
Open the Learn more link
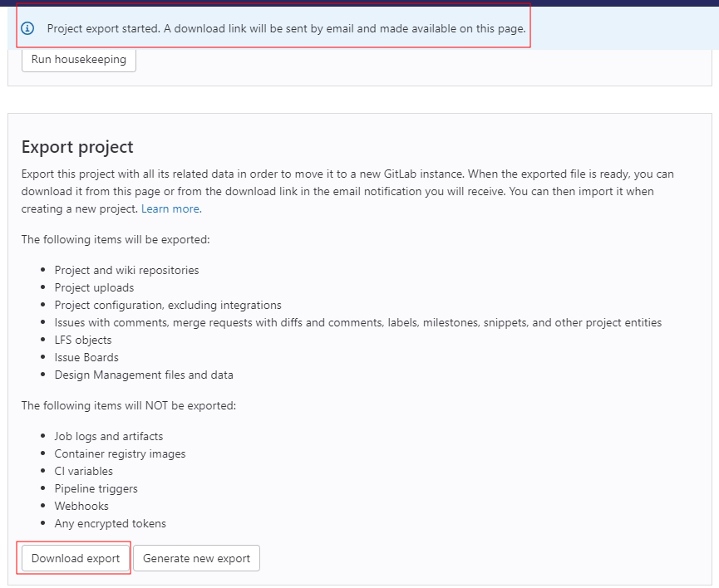click(171, 209)
